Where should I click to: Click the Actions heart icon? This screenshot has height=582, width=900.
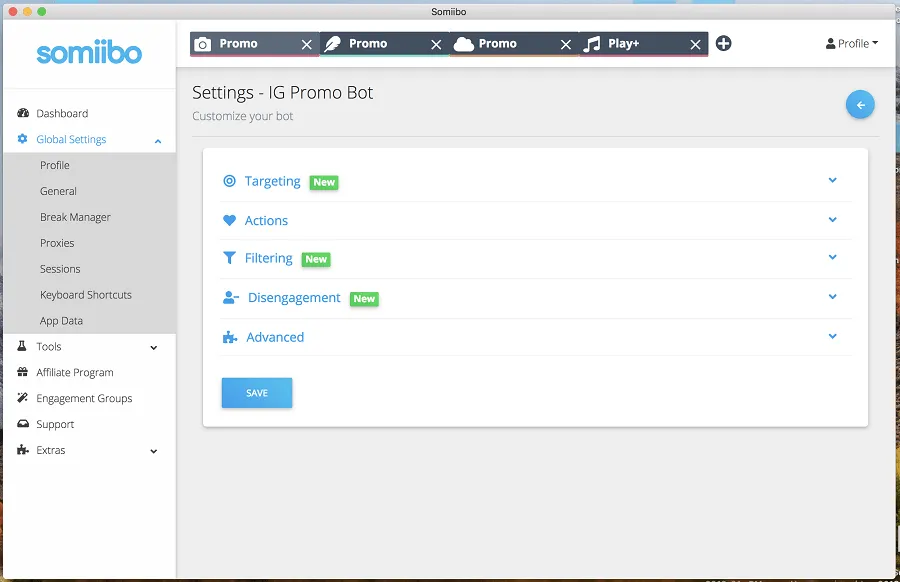pos(229,220)
